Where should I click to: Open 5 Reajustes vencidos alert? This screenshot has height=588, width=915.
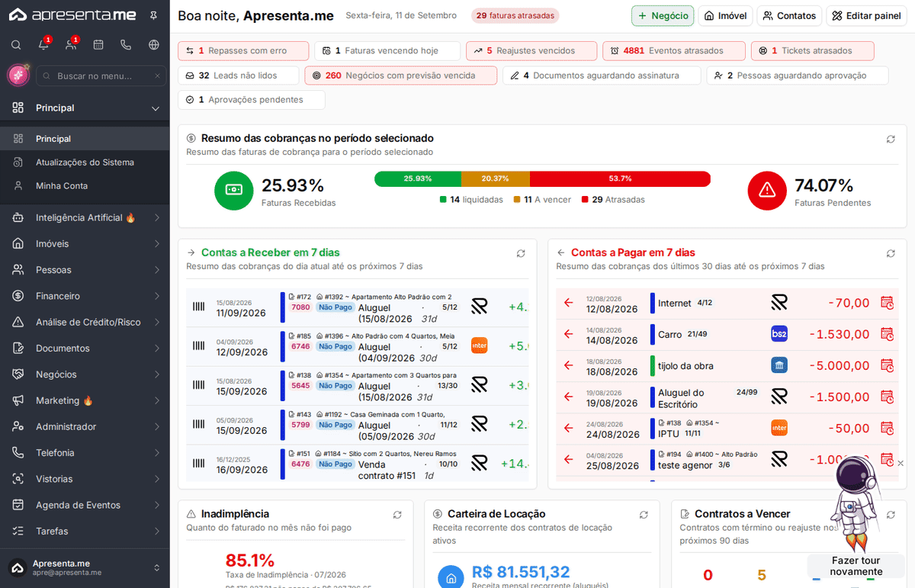coord(531,51)
